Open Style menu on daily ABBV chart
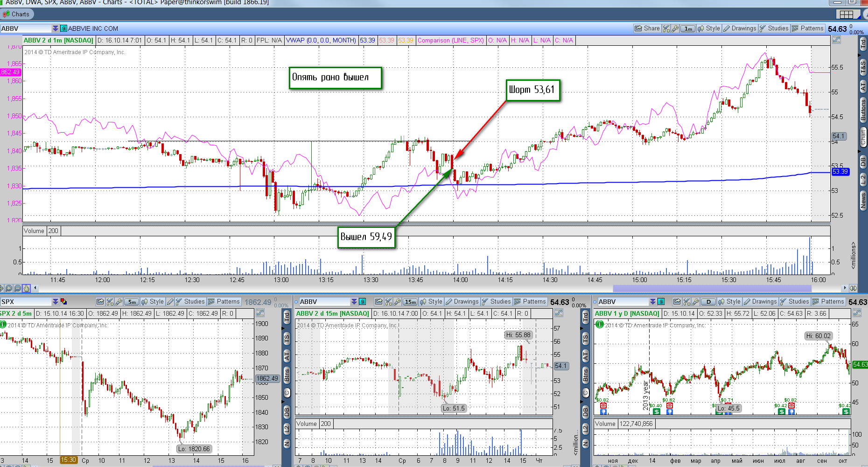868x467 pixels. point(729,302)
